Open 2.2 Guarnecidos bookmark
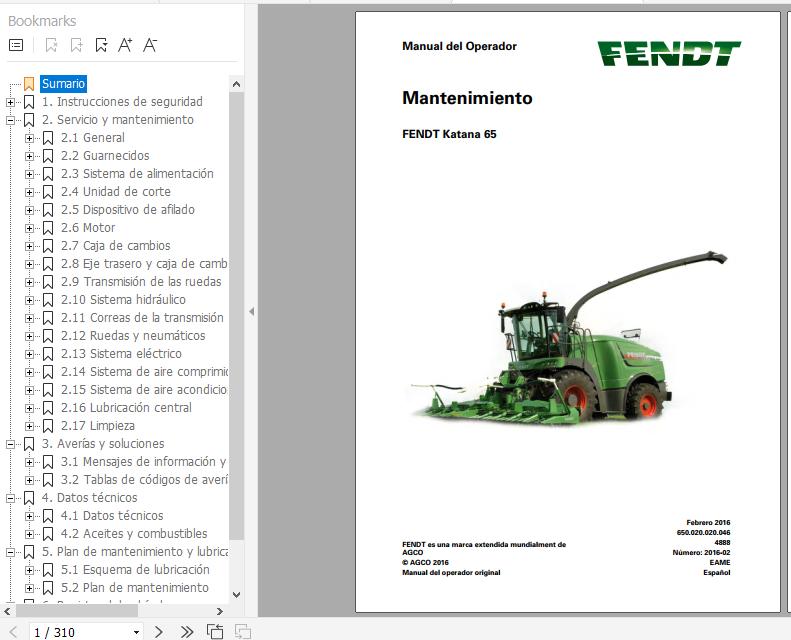The image size is (791, 640). coord(105,156)
